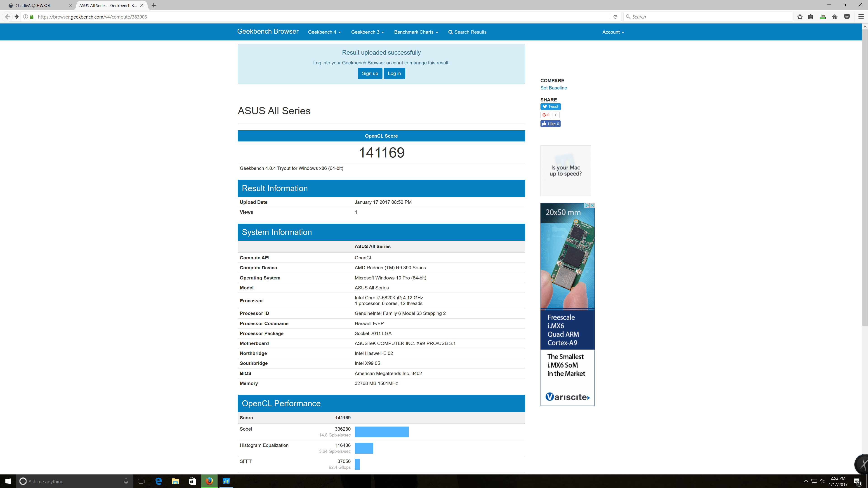Open Firefox hamburger menu
Screen dimensions: 868x488
[x=861, y=16]
